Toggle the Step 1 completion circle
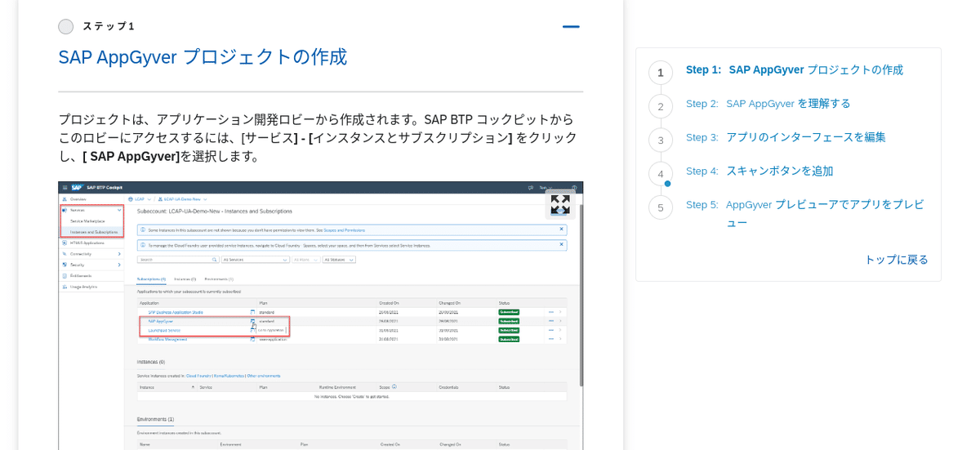 coord(66,27)
